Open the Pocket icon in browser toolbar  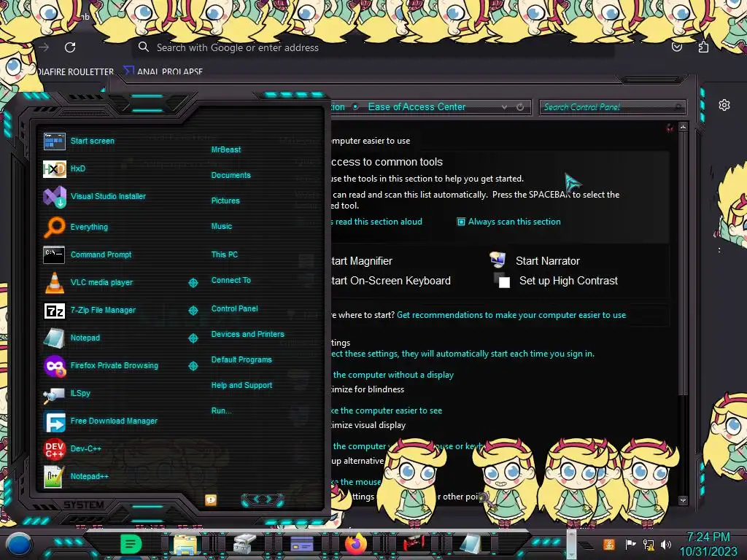[676, 47]
